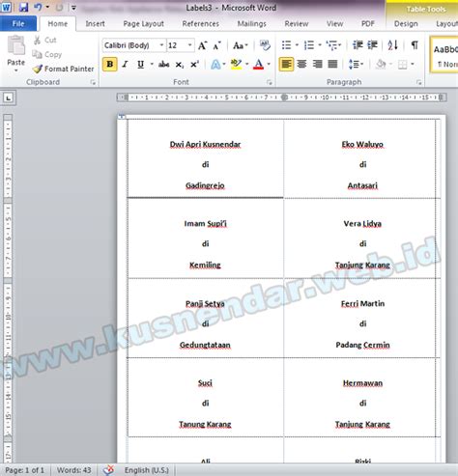The height and width of the screenshot is (476, 458).
Task: Click the table move handle
Action: pos(122,117)
